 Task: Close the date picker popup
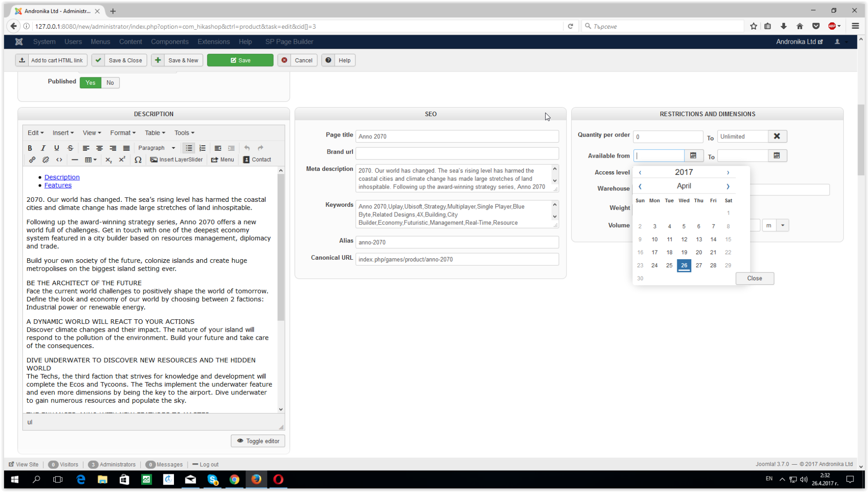point(755,278)
